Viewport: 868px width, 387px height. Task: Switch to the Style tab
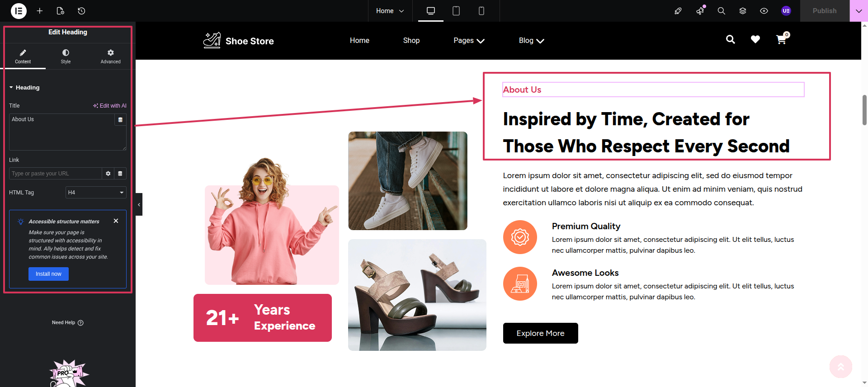click(x=66, y=57)
